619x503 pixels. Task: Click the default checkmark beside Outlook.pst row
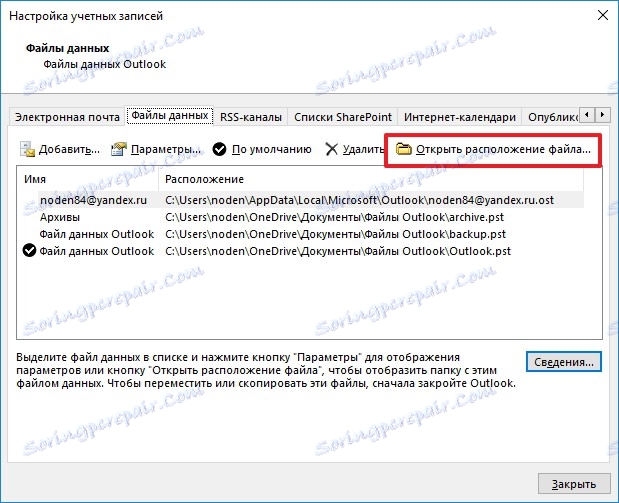29,250
